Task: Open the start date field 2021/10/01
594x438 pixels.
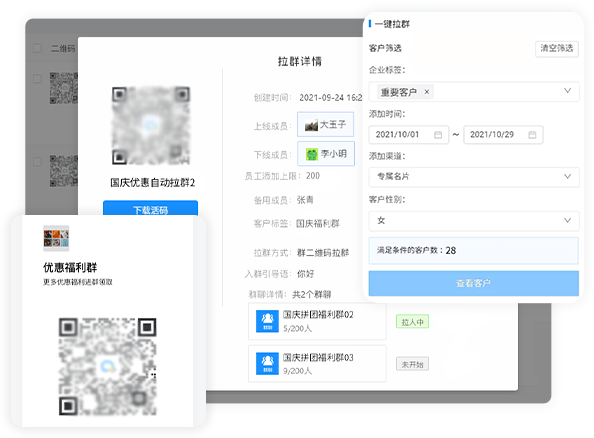Action: click(408, 135)
